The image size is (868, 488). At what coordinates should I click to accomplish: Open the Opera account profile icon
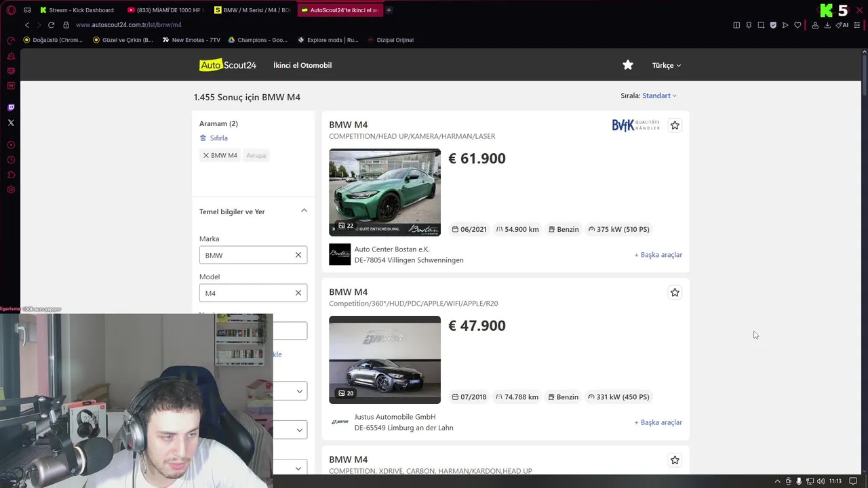[815, 25]
